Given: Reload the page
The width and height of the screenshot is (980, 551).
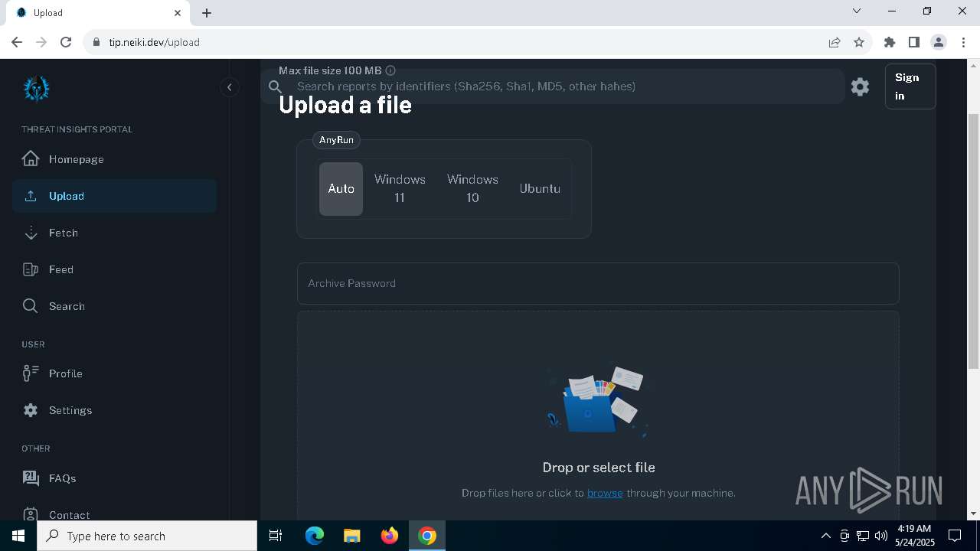Looking at the screenshot, I should pyautogui.click(x=66, y=42).
